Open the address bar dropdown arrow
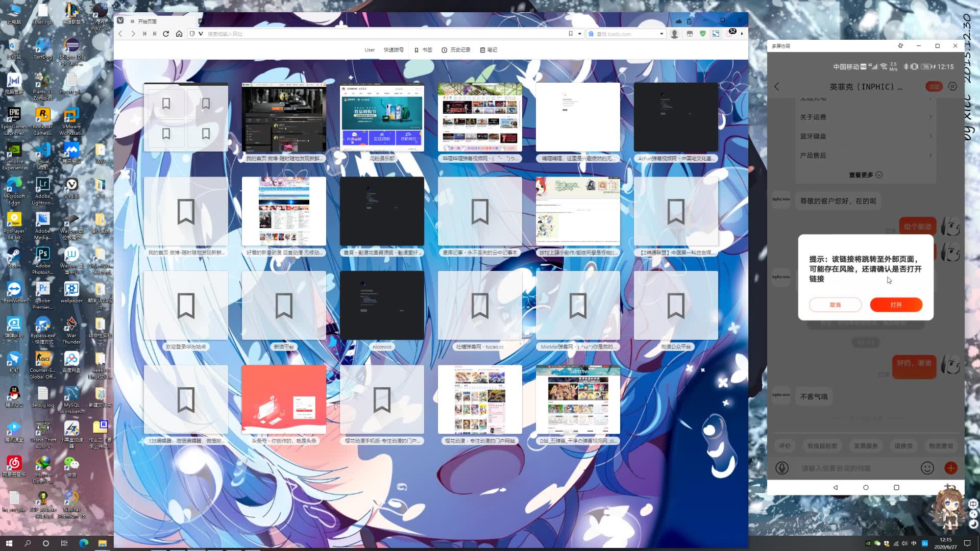This screenshot has height=551, width=980. click(x=580, y=34)
